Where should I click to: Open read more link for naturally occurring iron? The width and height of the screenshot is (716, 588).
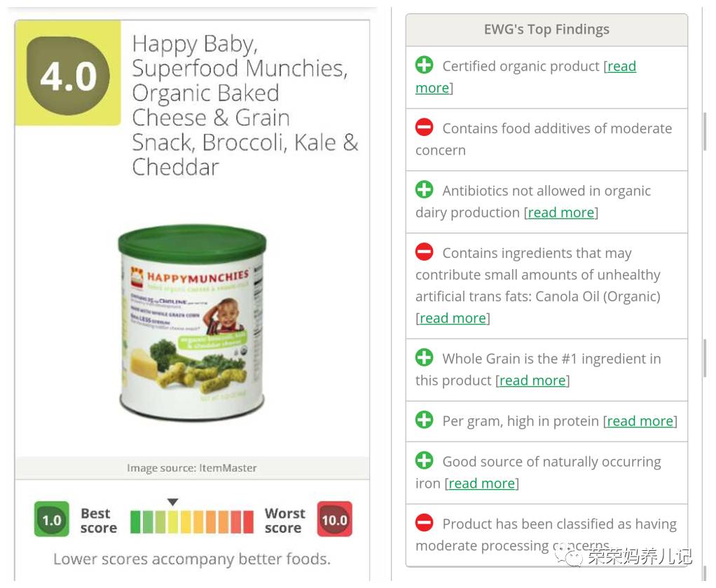tap(482, 484)
